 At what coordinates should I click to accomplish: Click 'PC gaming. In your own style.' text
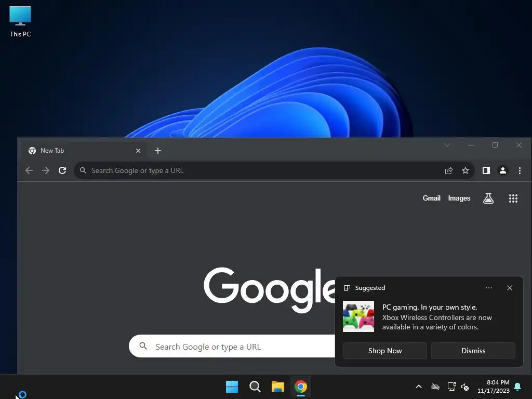pos(430,307)
